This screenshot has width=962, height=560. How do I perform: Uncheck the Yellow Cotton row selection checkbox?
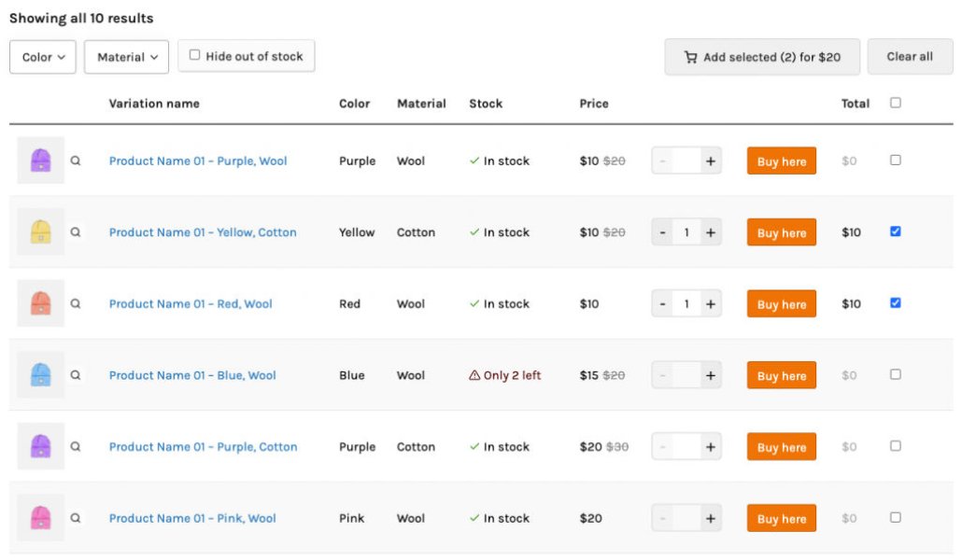[895, 231]
